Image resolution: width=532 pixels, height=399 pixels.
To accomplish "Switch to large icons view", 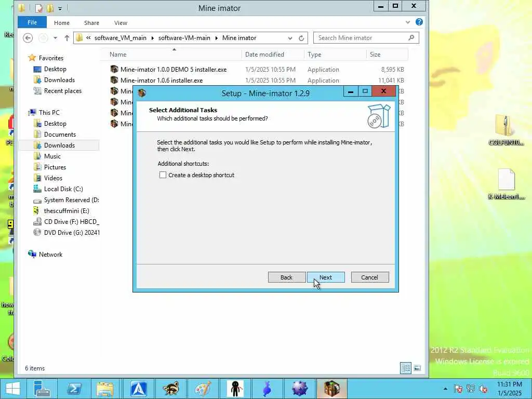I will coord(417,368).
